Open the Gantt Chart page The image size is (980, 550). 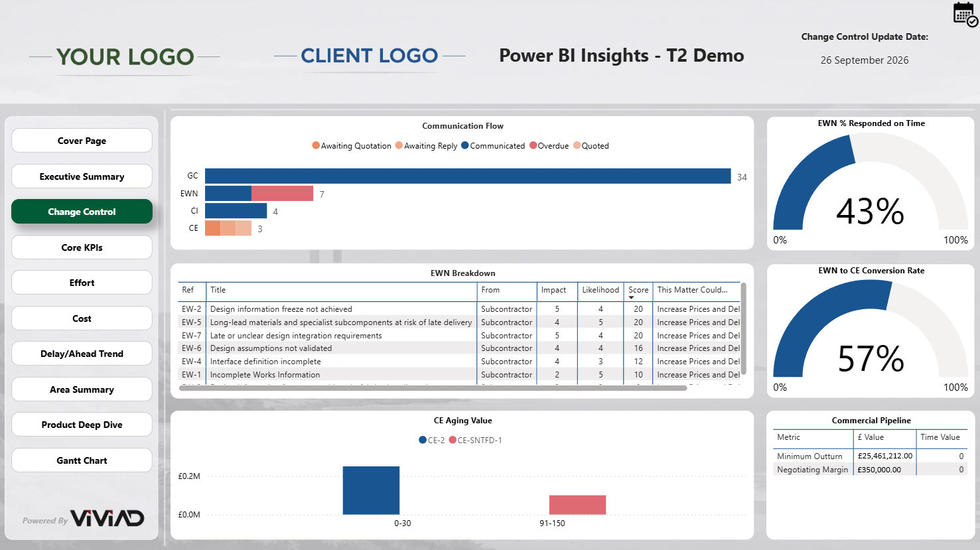click(x=82, y=460)
